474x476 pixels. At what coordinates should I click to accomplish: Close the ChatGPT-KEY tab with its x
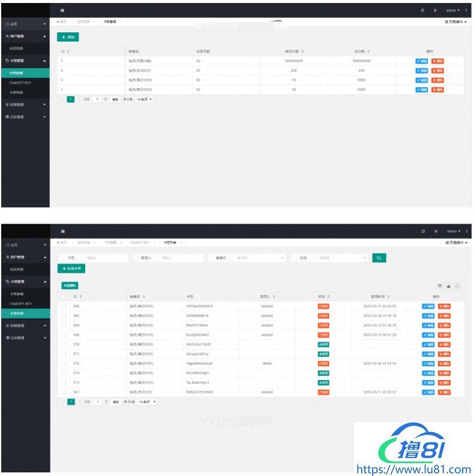pyautogui.click(x=157, y=243)
